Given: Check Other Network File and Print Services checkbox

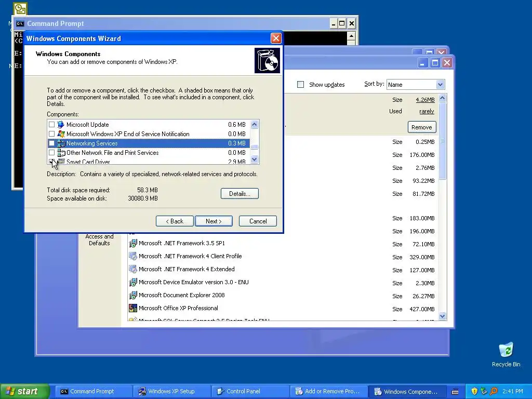Looking at the screenshot, I should (x=51, y=153).
